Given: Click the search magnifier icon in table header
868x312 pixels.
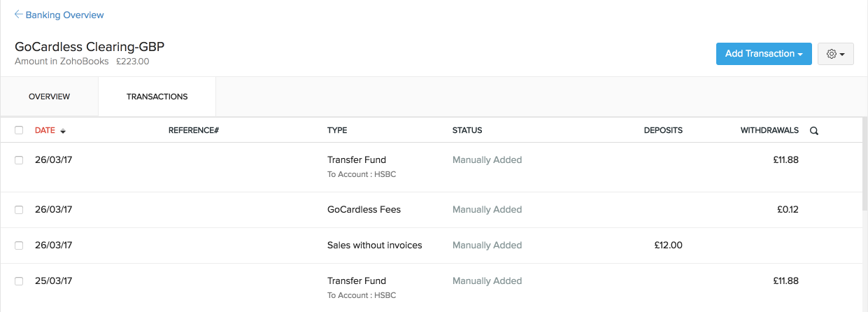Looking at the screenshot, I should (x=814, y=131).
